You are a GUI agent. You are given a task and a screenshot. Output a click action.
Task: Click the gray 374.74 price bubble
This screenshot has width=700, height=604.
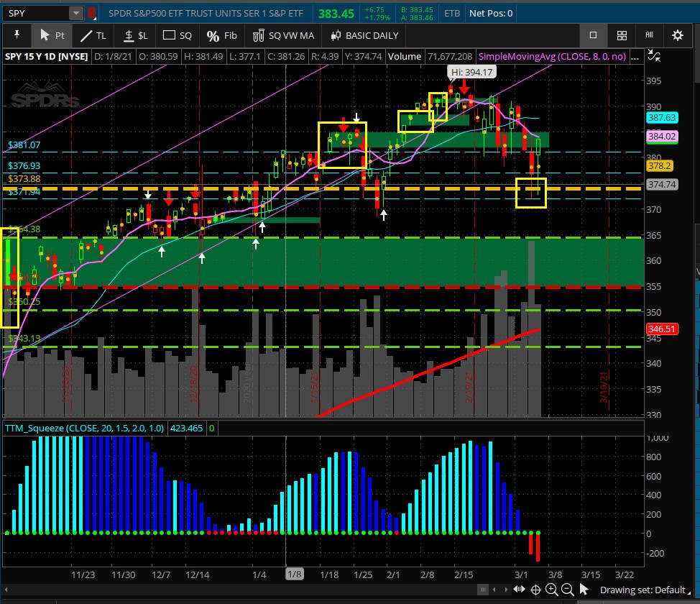(662, 185)
